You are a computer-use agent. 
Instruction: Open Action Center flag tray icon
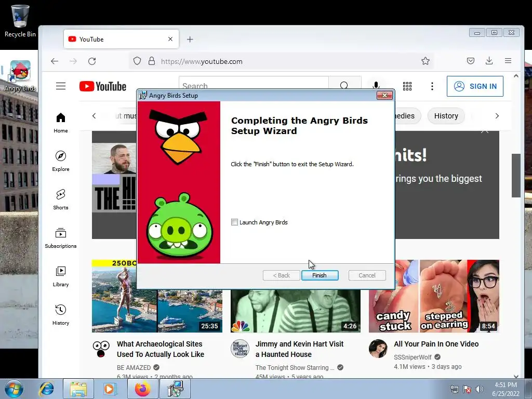click(x=467, y=389)
